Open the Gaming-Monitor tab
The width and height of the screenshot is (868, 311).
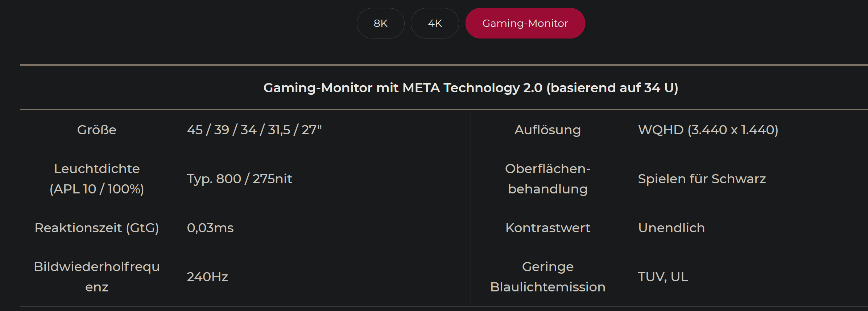[525, 23]
